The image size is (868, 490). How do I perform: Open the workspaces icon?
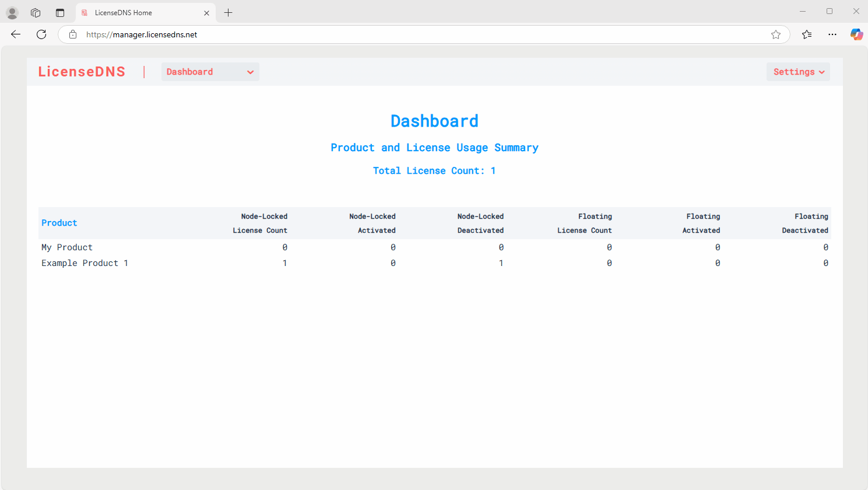(36, 12)
